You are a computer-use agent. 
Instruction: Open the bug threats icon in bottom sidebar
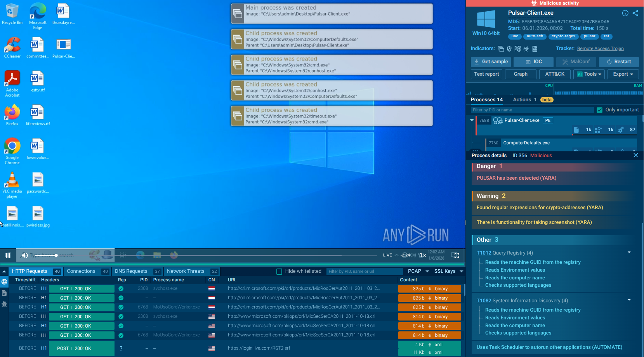coord(4,304)
